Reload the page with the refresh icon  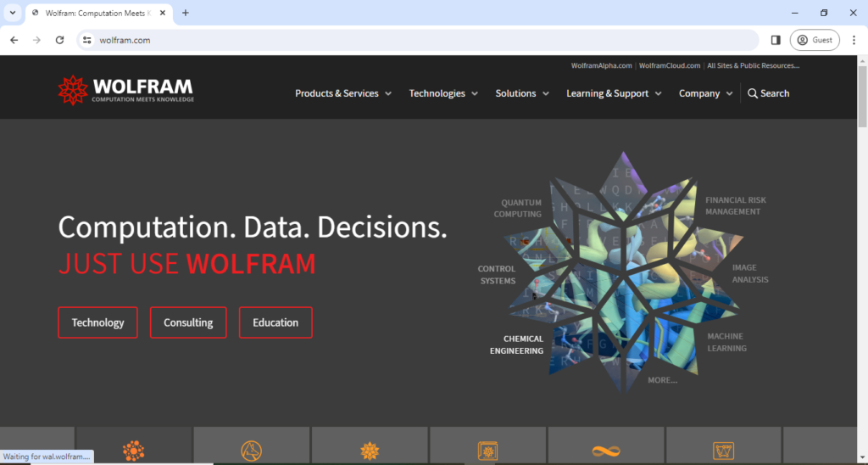pyautogui.click(x=59, y=40)
